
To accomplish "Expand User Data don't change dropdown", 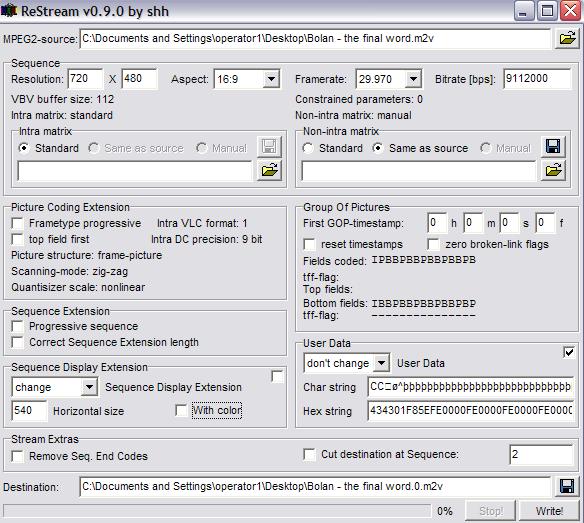I will point(381,363).
